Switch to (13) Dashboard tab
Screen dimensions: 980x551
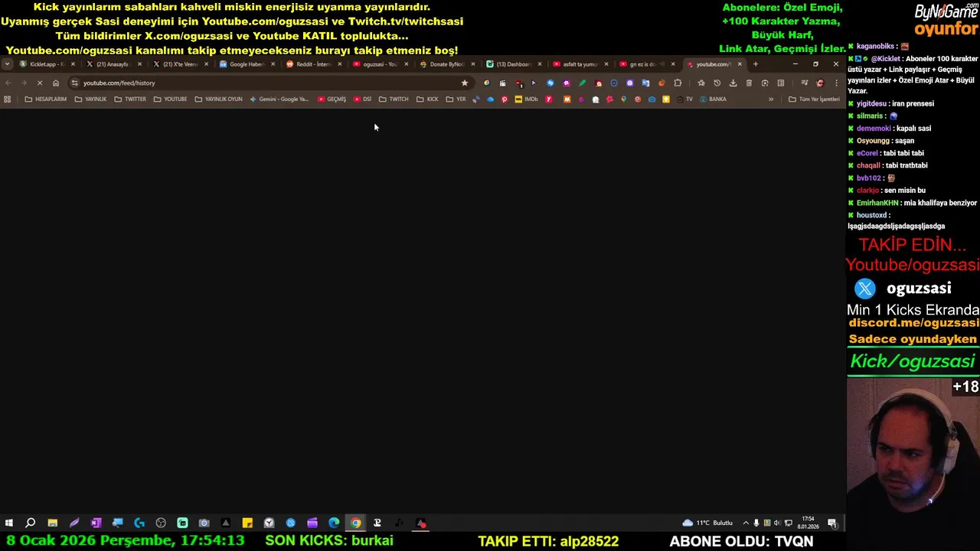513,64
